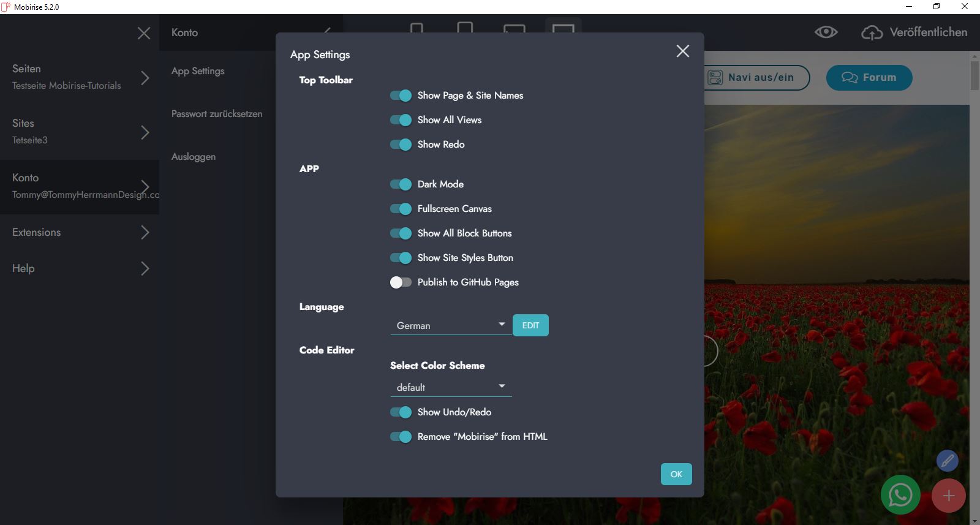Select Ausloggen in the Konto menu

194,157
